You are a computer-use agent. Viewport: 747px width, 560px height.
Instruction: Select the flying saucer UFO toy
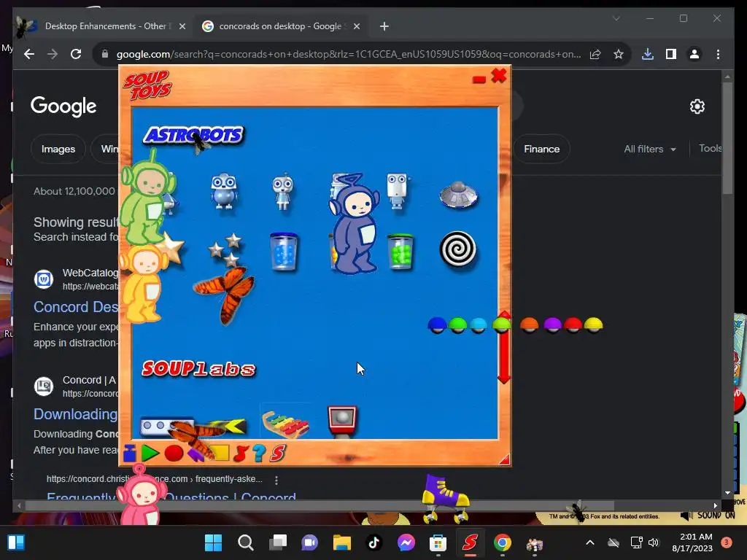(458, 195)
